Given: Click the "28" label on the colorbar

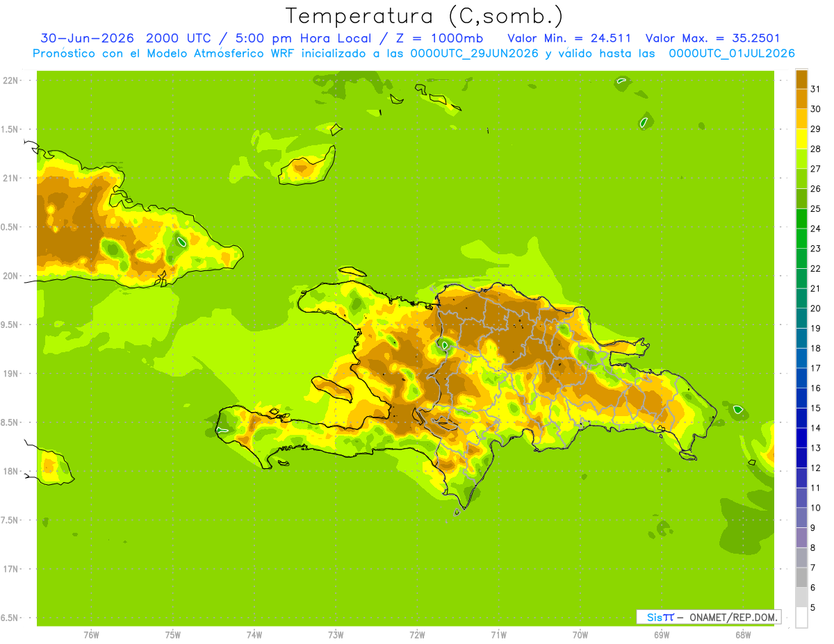Looking at the screenshot, I should [x=816, y=149].
